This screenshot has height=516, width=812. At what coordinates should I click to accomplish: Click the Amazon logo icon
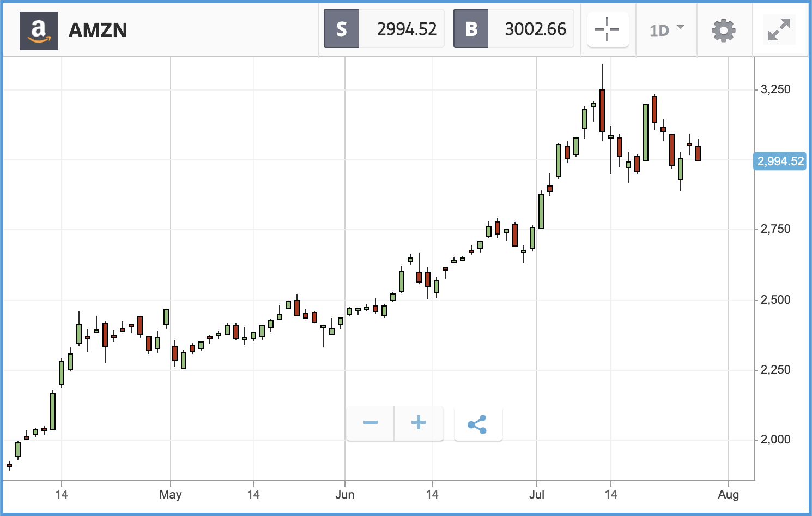click(x=38, y=31)
